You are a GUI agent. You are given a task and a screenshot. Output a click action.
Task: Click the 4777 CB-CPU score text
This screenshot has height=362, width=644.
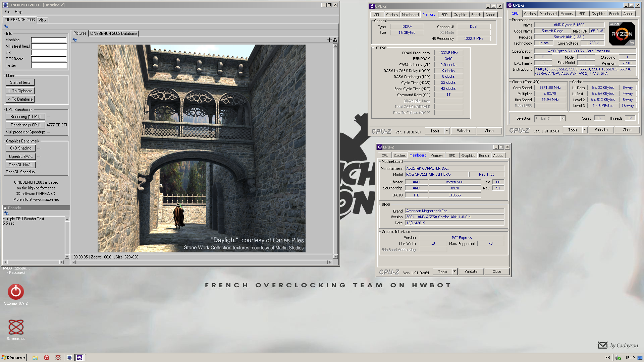coord(57,125)
